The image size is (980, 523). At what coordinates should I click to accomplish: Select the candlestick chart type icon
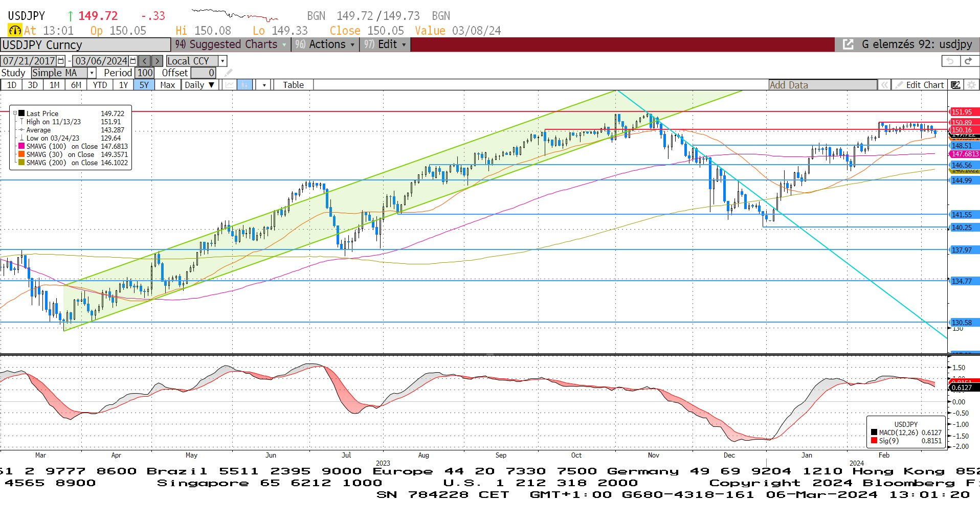pyautogui.click(x=245, y=85)
